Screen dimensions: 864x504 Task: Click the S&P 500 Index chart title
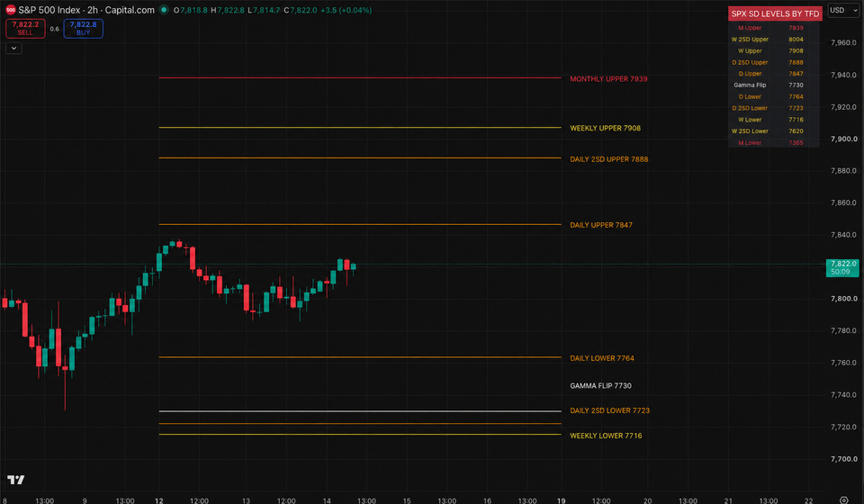(86, 10)
